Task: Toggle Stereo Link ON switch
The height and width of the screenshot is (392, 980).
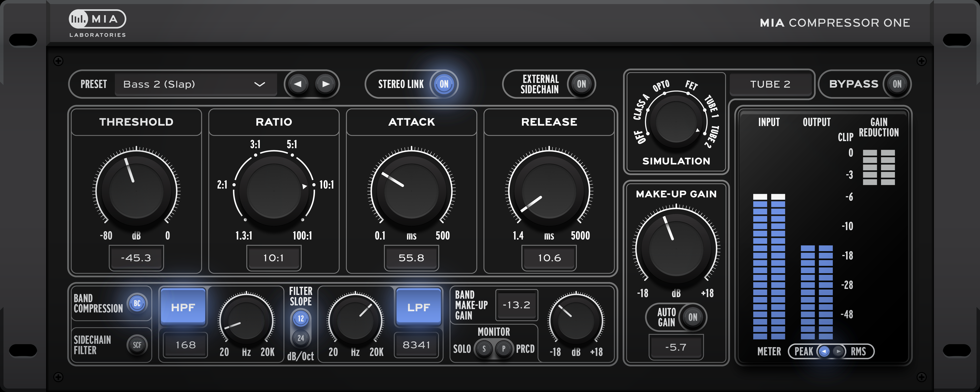Action: [444, 84]
